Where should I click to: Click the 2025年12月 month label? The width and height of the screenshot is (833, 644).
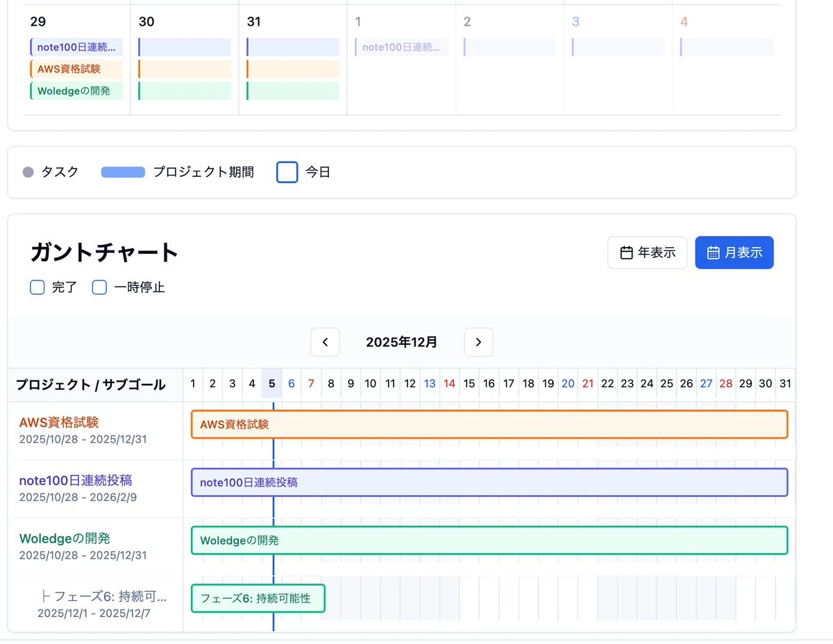coord(402,342)
